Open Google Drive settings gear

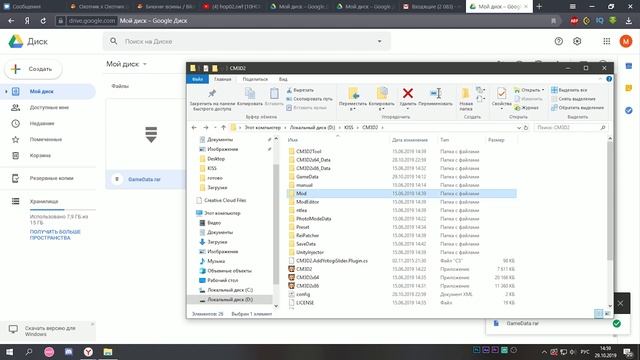(x=577, y=41)
